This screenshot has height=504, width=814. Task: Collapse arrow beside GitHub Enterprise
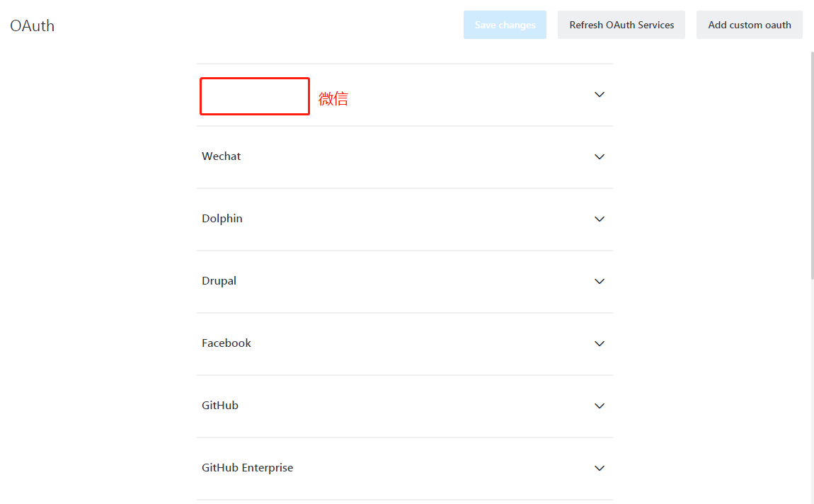point(600,468)
